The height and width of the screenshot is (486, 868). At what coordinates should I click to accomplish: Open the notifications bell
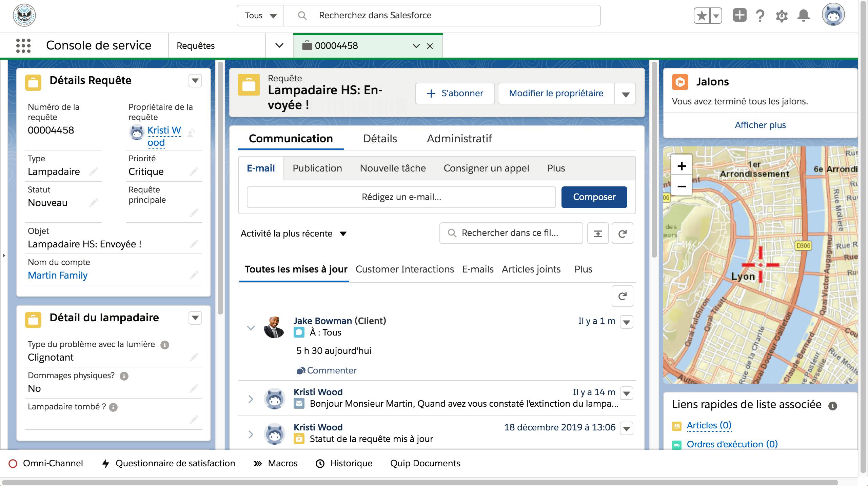803,16
